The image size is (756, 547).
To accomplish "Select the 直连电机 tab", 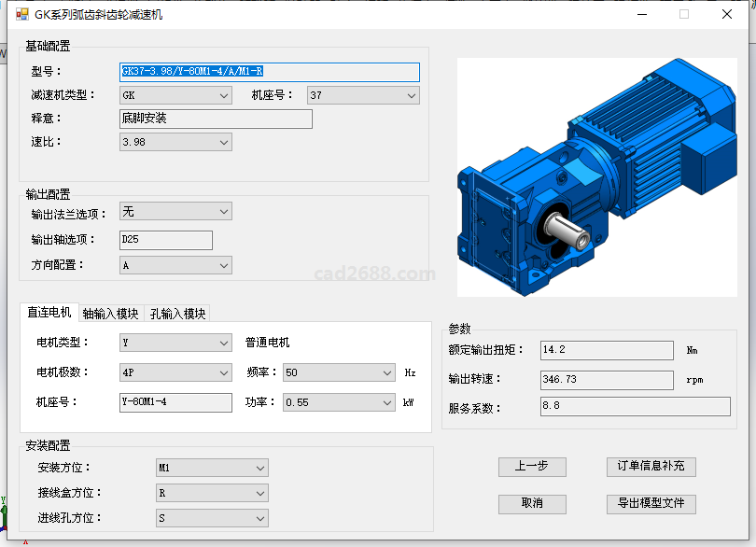I will [x=49, y=312].
